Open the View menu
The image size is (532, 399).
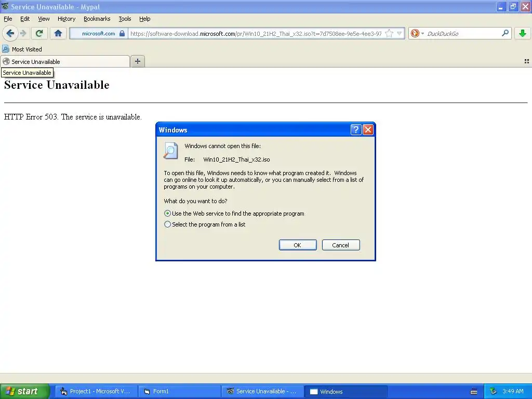[x=44, y=19]
